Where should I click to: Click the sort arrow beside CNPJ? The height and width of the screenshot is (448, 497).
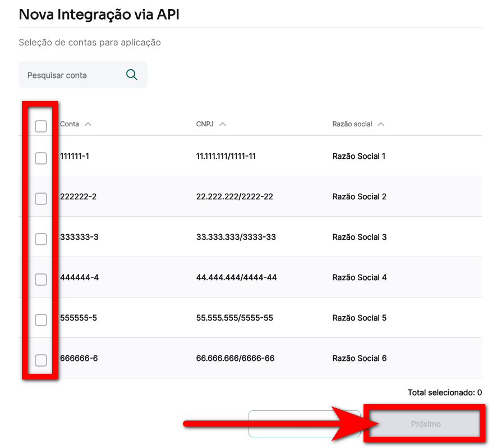(x=223, y=124)
